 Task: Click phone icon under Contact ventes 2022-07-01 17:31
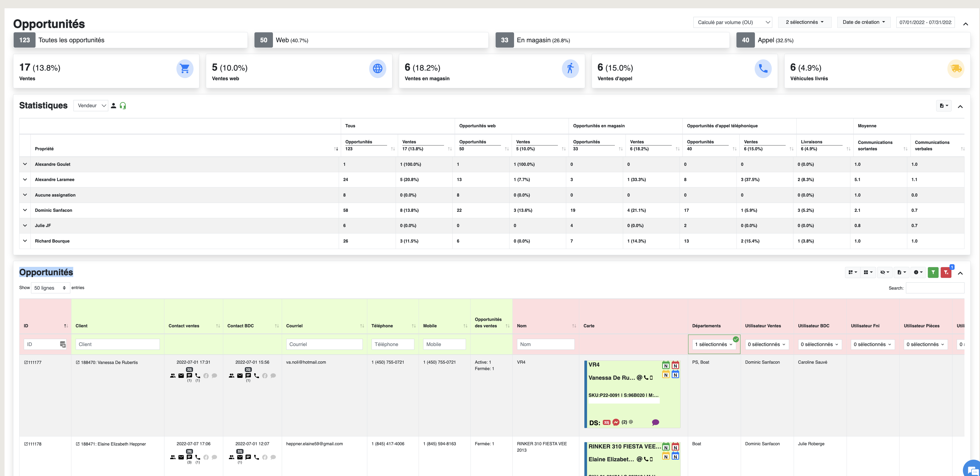click(x=198, y=375)
